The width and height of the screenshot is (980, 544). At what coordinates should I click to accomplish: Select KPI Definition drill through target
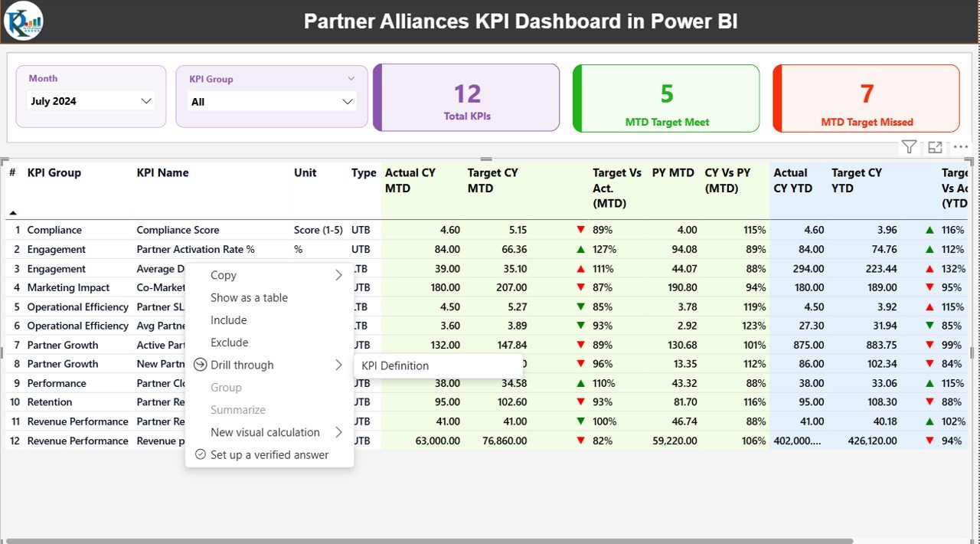(x=395, y=366)
